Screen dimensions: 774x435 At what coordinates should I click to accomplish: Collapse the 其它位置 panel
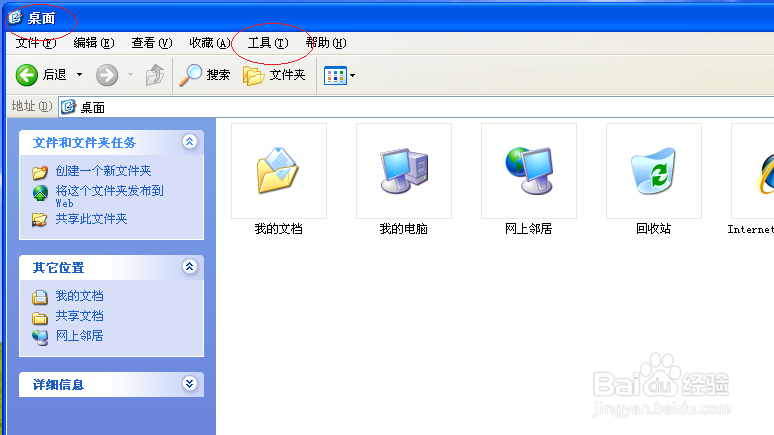coord(190,267)
